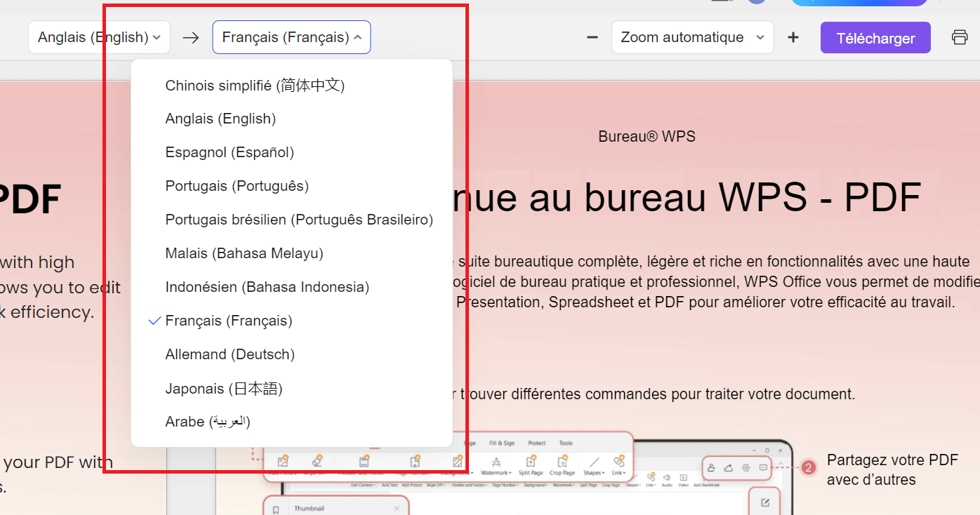980x515 pixels.
Task: Pick Indonésien (Bahasa Indonesia) from the list
Action: (291, 288)
